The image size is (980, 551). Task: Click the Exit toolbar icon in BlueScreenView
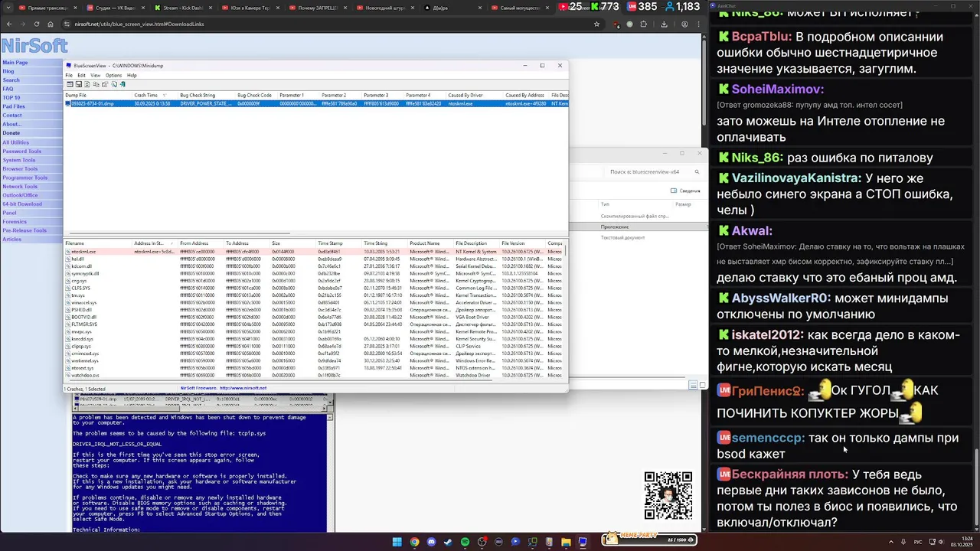[x=122, y=84]
